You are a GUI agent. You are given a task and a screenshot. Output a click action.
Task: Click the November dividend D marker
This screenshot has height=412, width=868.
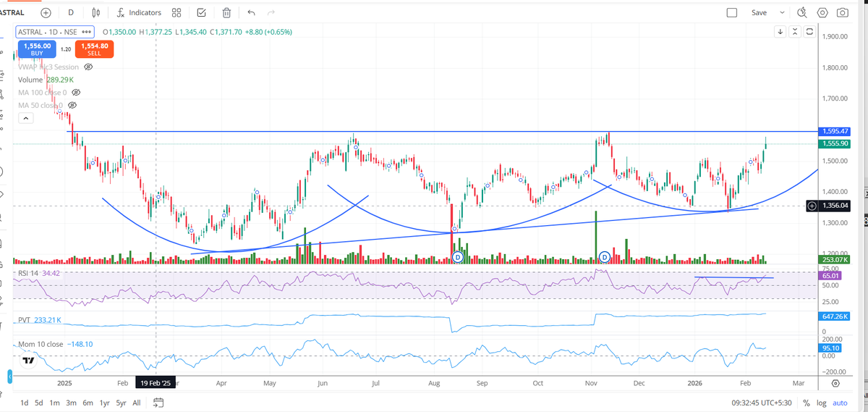click(604, 257)
